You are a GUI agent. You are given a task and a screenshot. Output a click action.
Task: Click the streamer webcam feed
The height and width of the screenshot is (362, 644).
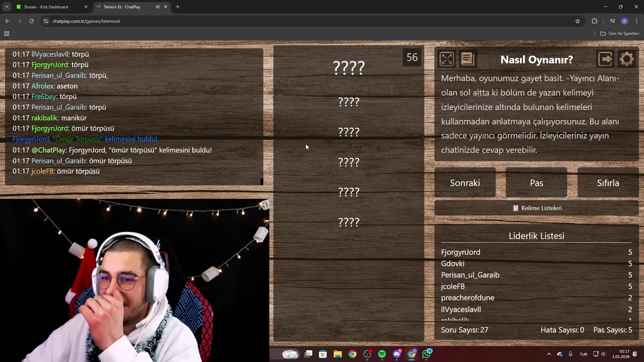click(x=134, y=281)
